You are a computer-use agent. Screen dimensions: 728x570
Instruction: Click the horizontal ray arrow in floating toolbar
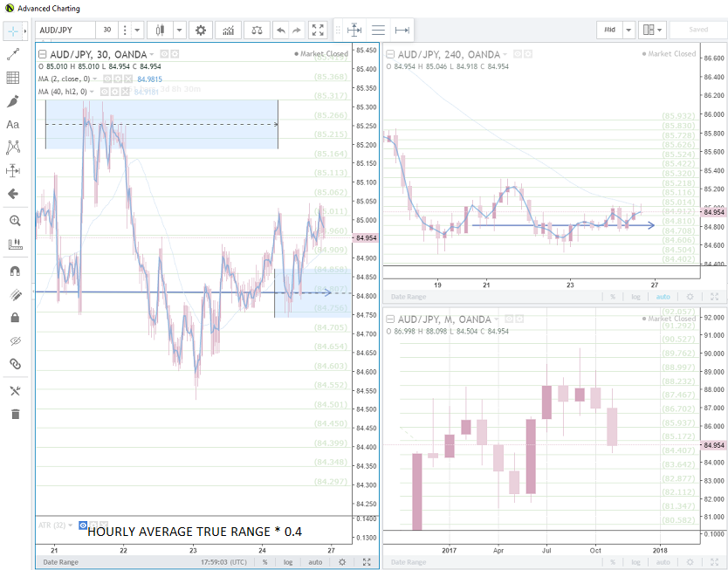(x=402, y=31)
